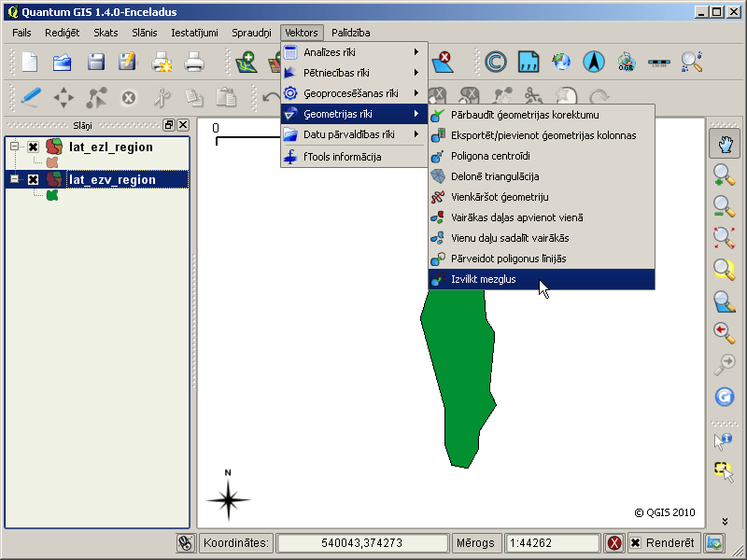This screenshot has height=560, width=747.
Task: Expand the Analīzes rīki submenu
Action: point(354,52)
